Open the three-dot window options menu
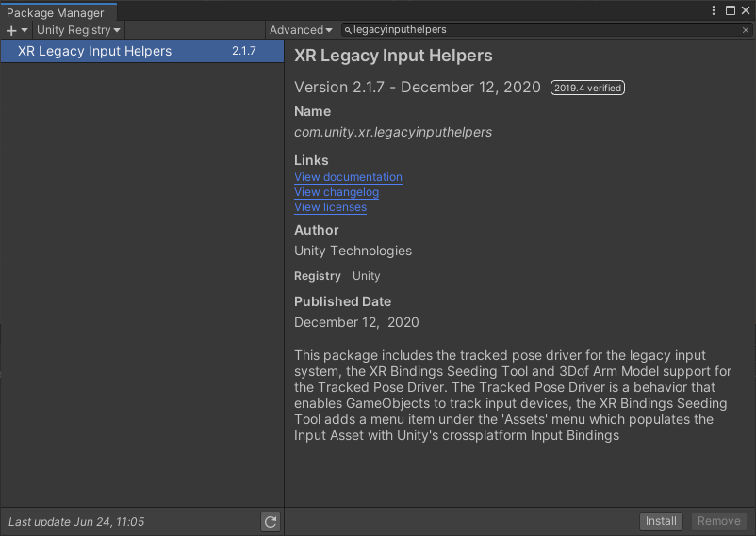This screenshot has width=756, height=536. click(713, 10)
